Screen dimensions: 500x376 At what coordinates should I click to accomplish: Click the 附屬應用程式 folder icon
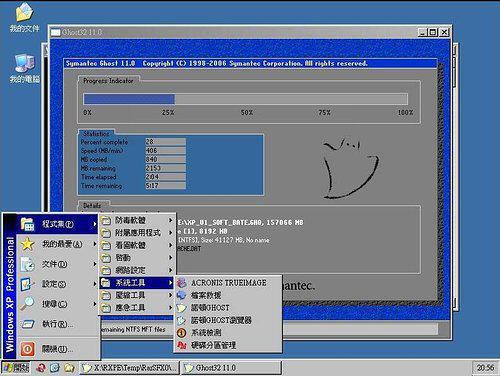click(106, 233)
